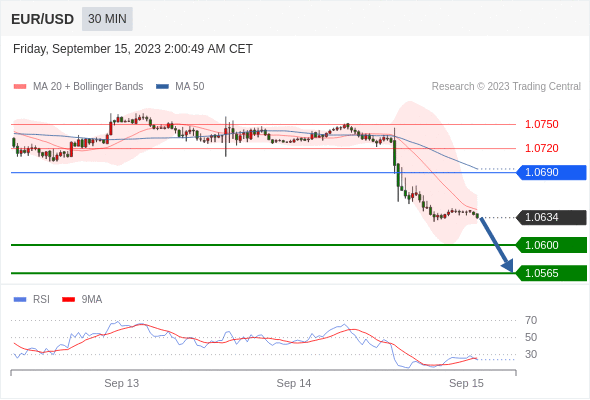Click the RSI blue legend swatch
Viewport: 590px width, 400px height.
point(20,300)
